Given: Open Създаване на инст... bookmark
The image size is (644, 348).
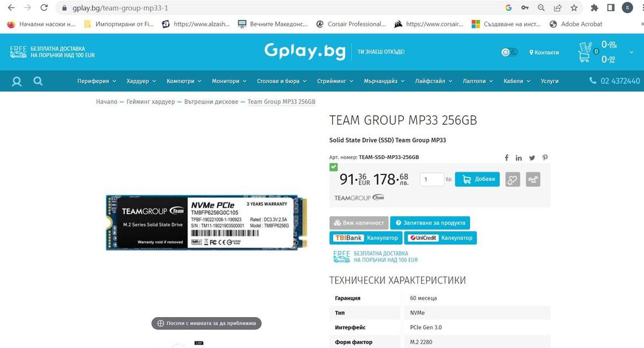Looking at the screenshot, I should point(506,24).
